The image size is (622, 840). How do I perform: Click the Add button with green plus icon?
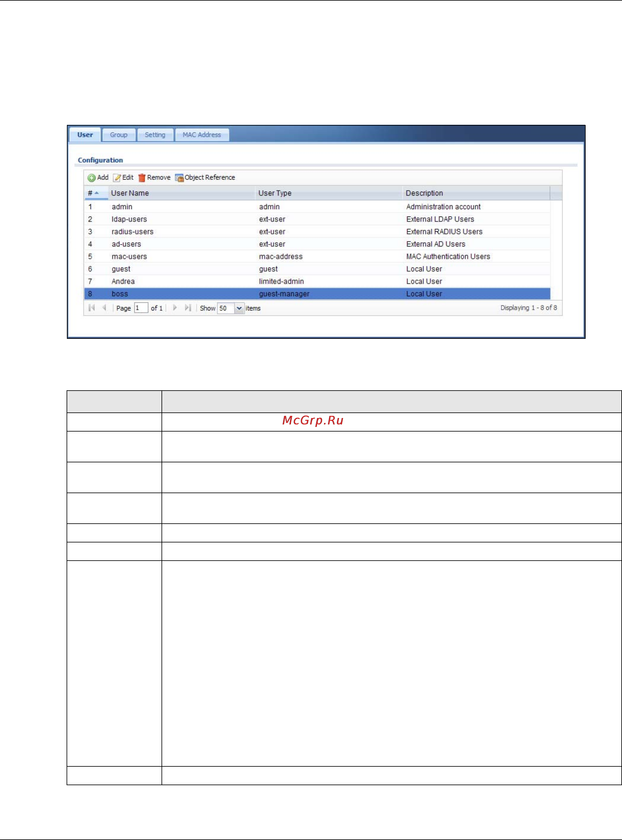pyautogui.click(x=98, y=177)
